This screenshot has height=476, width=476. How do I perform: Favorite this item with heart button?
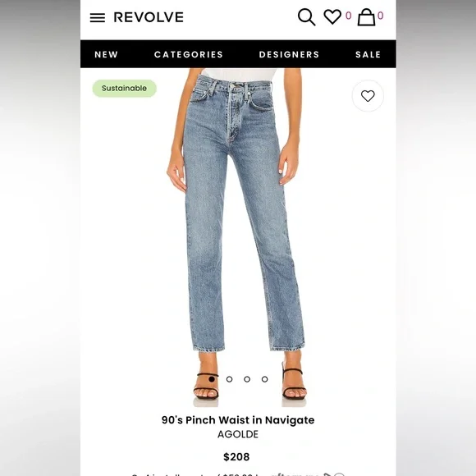click(368, 96)
